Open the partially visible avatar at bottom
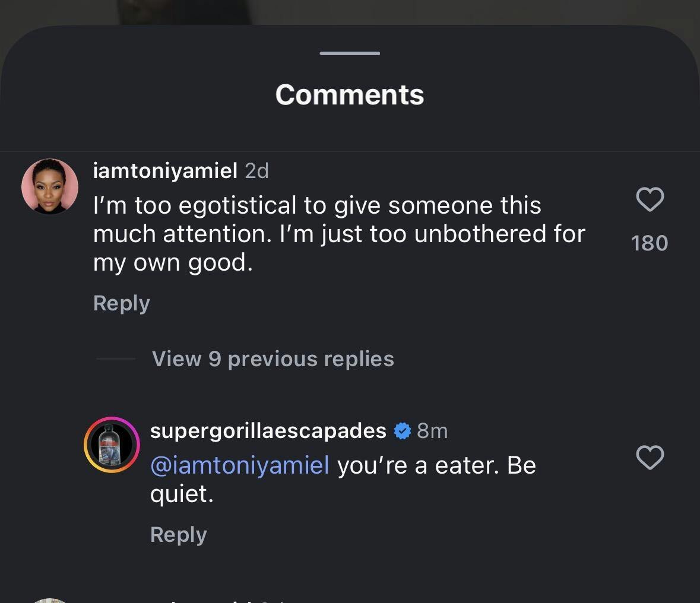The width and height of the screenshot is (700, 603). pyautogui.click(x=50, y=600)
